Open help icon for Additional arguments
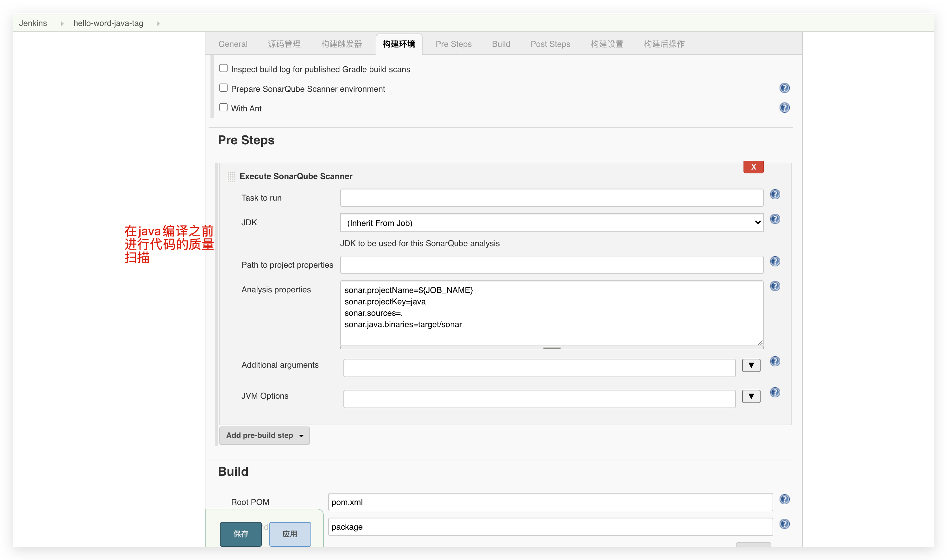The image size is (947, 560). pyautogui.click(x=775, y=362)
